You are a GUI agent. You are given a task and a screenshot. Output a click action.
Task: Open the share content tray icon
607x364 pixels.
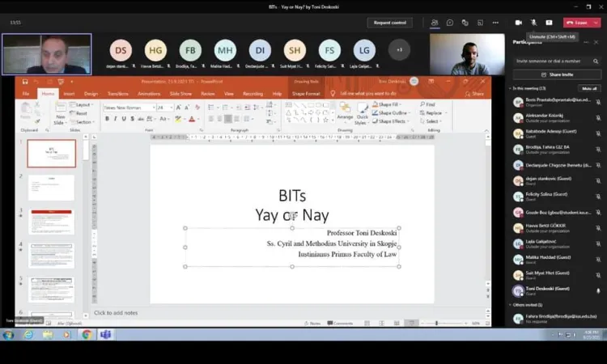(549, 23)
